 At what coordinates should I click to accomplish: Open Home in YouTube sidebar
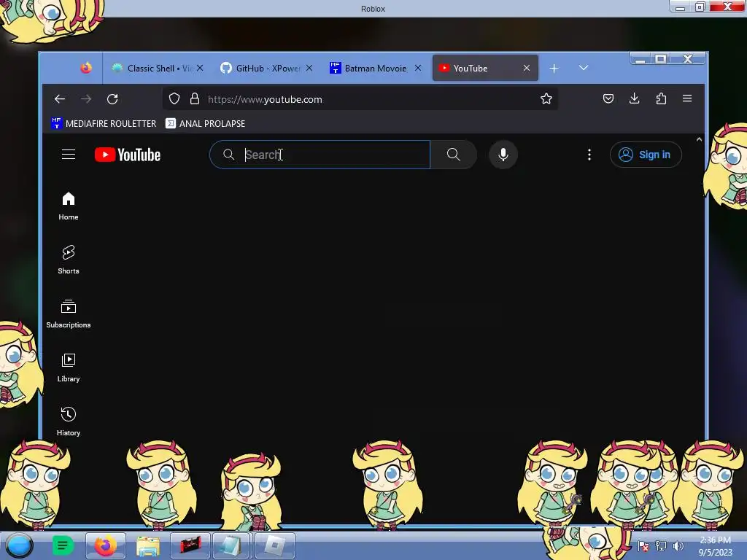coord(69,206)
